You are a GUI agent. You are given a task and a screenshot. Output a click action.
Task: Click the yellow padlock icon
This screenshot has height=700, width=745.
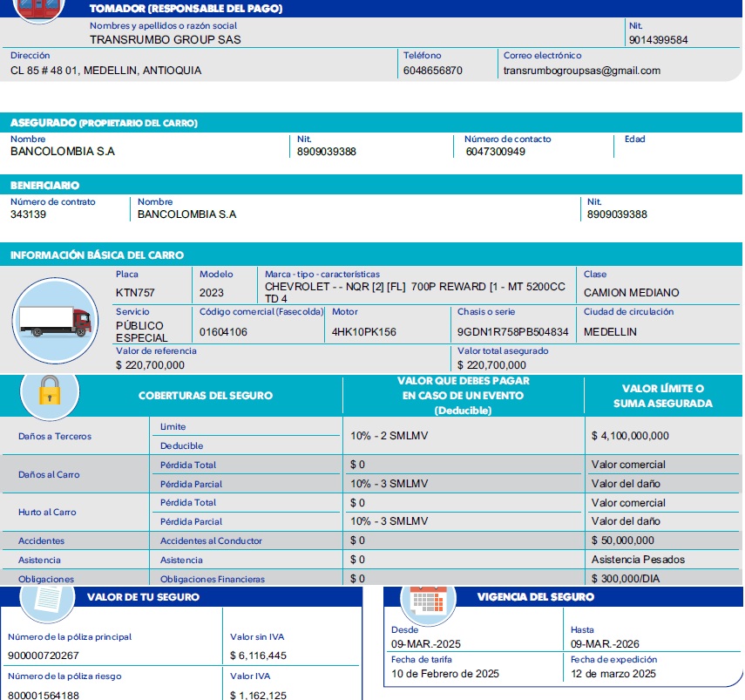(x=49, y=393)
